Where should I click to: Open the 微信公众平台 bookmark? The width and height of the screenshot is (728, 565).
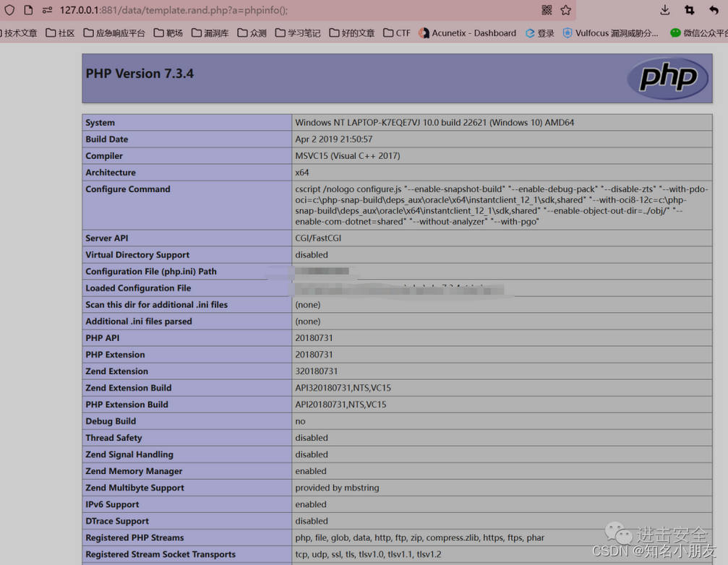(699, 33)
